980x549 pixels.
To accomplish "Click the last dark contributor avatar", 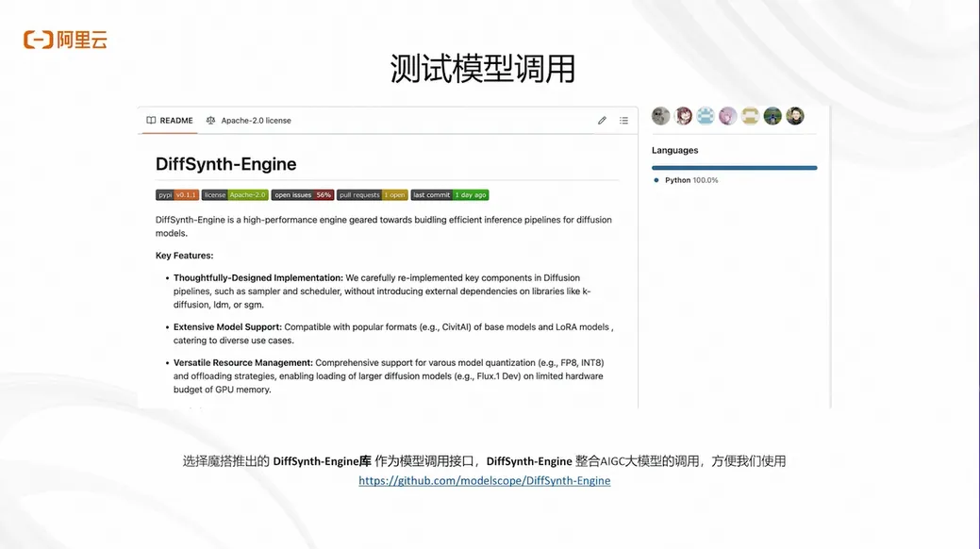I will 795,116.
